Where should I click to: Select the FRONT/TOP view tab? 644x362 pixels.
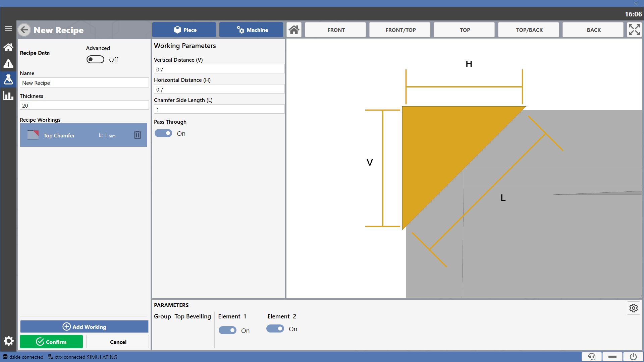point(400,30)
